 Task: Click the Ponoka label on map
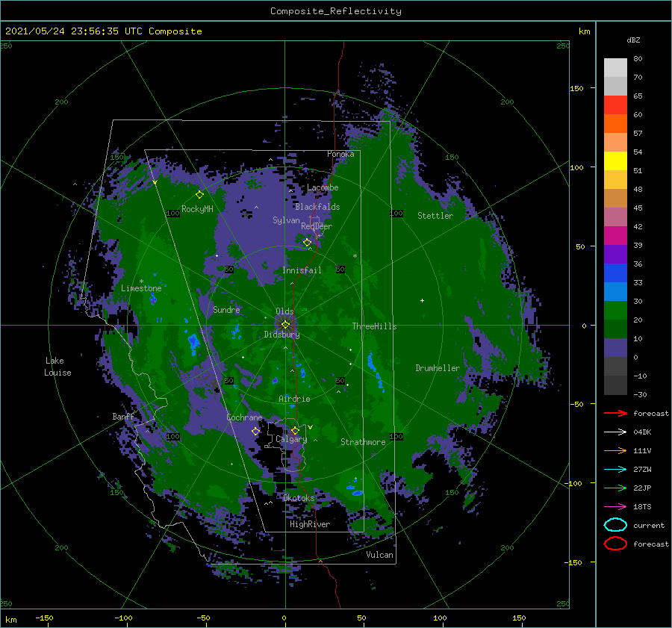pos(340,154)
